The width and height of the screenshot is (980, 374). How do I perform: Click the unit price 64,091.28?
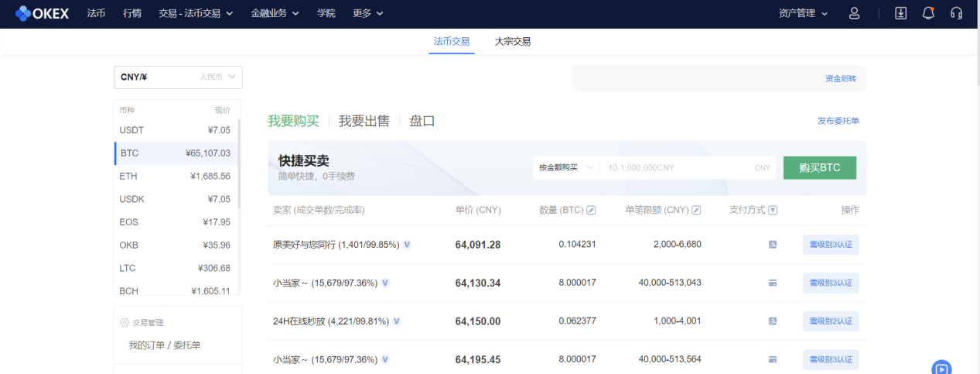(x=478, y=245)
